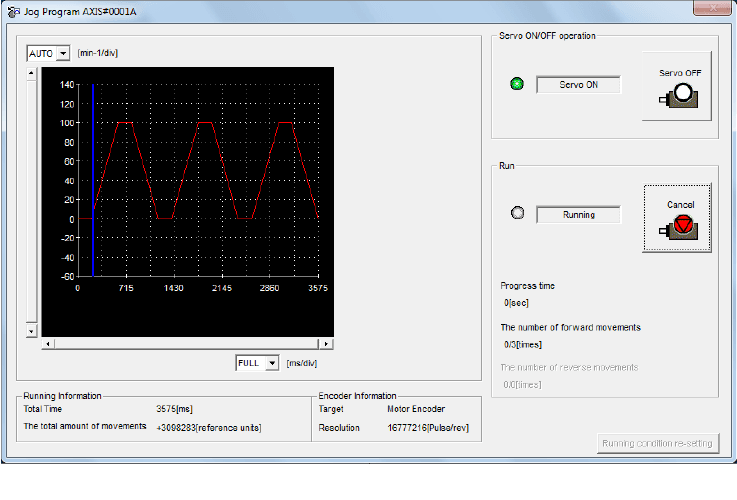Click the Running condition re-setting button

(x=657, y=443)
